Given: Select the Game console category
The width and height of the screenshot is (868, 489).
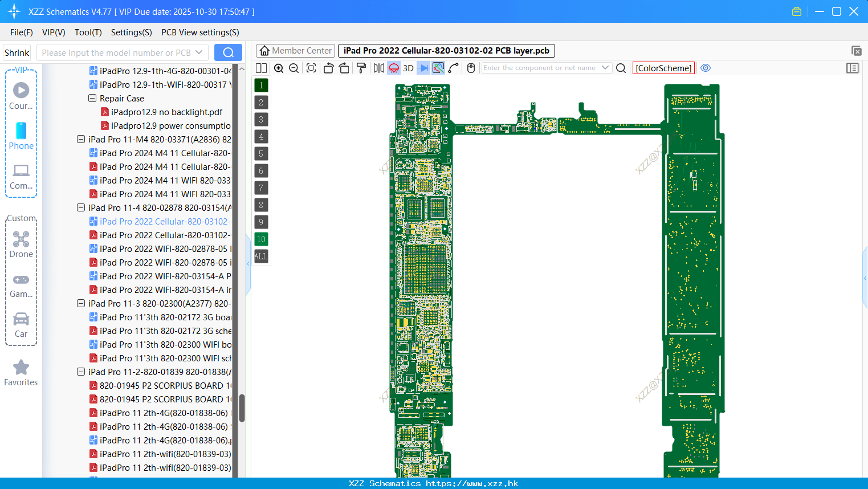Looking at the screenshot, I should [x=21, y=286].
